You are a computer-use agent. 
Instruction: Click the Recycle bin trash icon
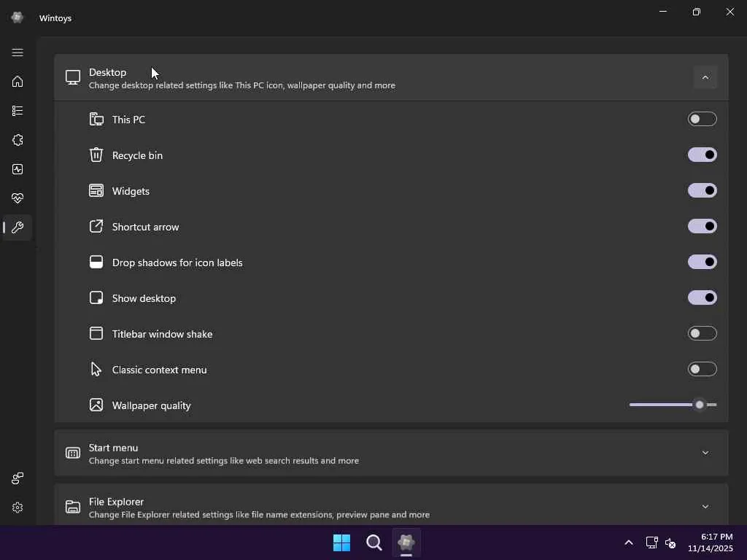96,155
